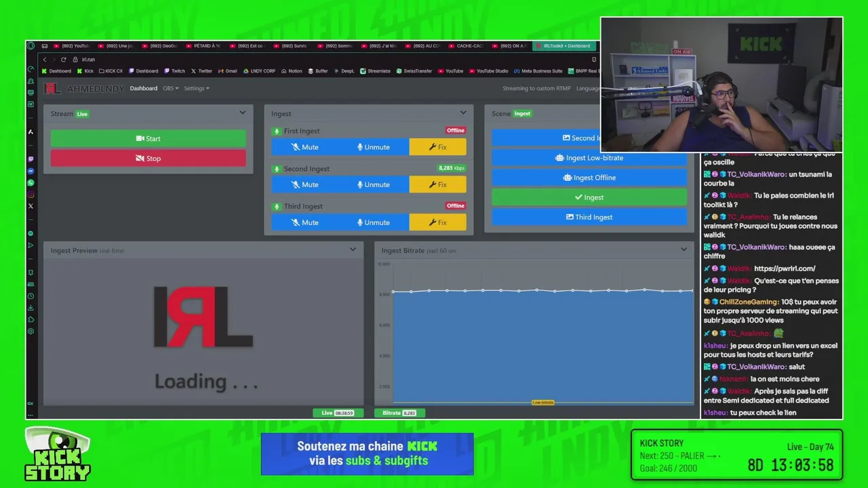Switch scene to Third Ingest

pos(589,217)
